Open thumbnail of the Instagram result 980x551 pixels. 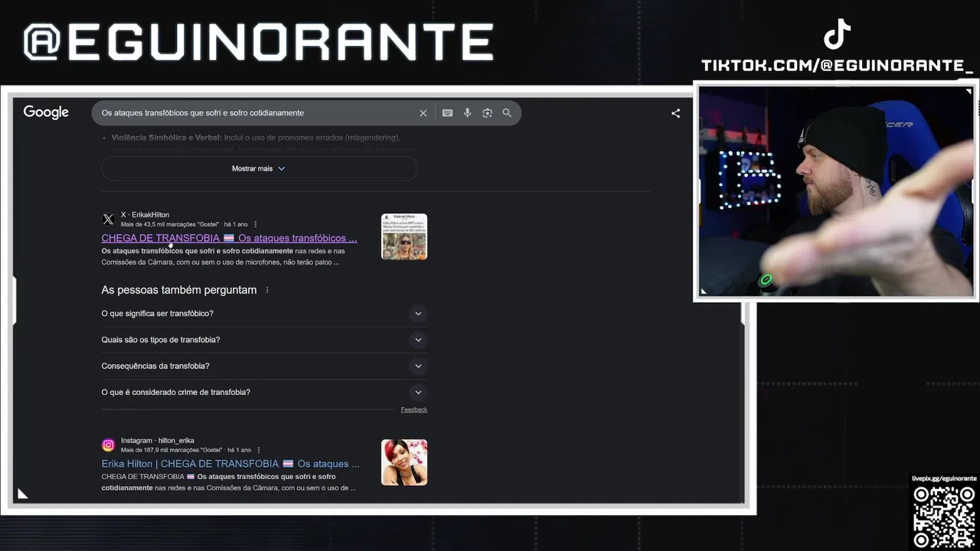click(x=404, y=462)
